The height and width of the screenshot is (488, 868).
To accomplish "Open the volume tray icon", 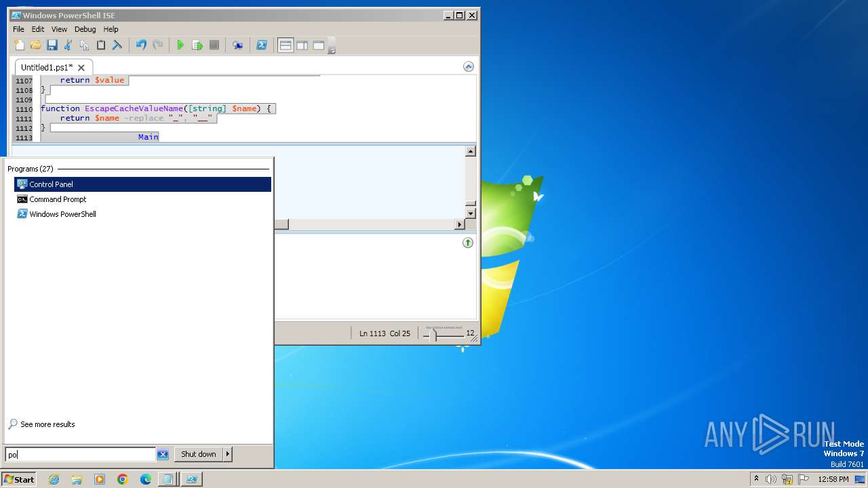I will [x=771, y=479].
